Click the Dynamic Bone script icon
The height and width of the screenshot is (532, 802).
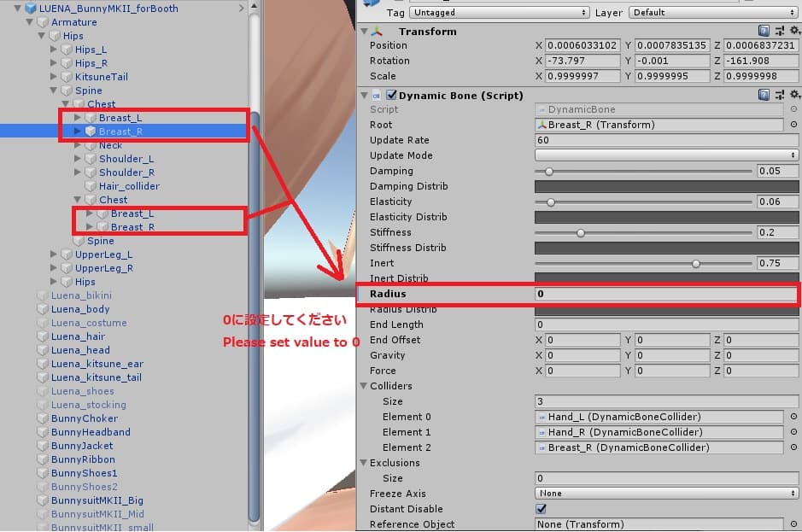point(377,95)
